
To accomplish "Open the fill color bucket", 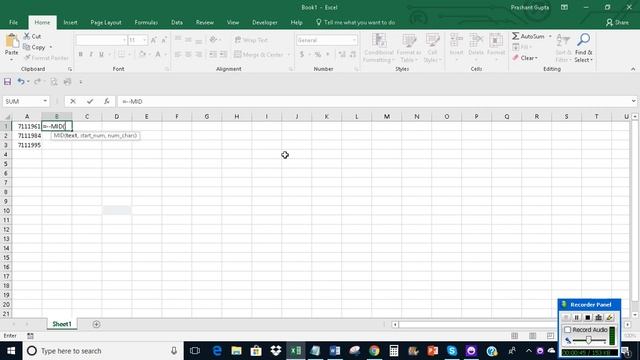I will [142, 54].
